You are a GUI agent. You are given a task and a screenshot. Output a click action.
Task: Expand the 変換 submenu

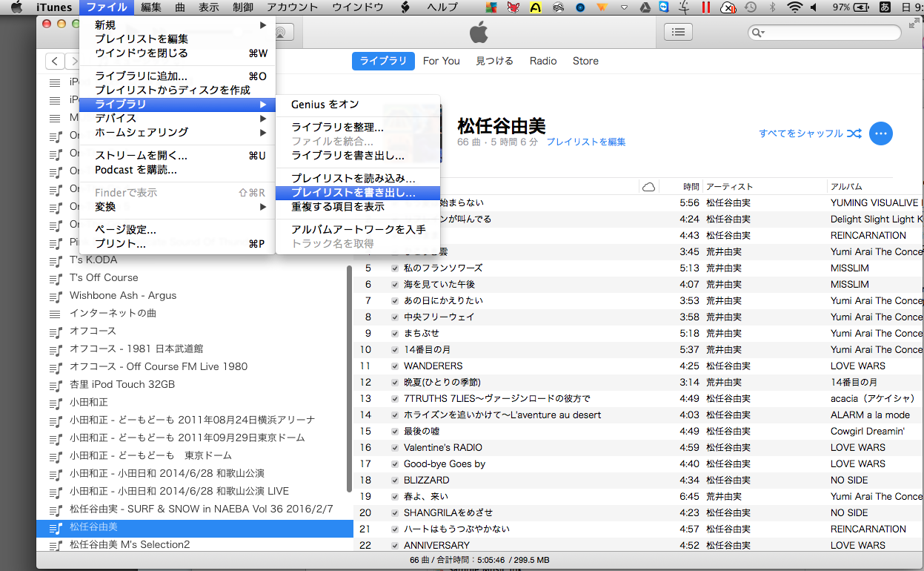(177, 207)
